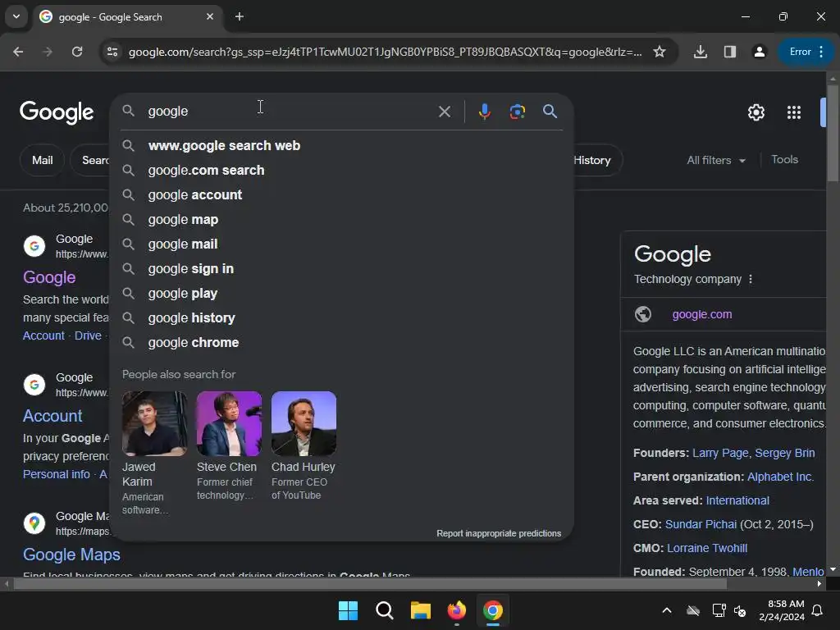Select suggestion 'google mail'

pyautogui.click(x=342, y=244)
